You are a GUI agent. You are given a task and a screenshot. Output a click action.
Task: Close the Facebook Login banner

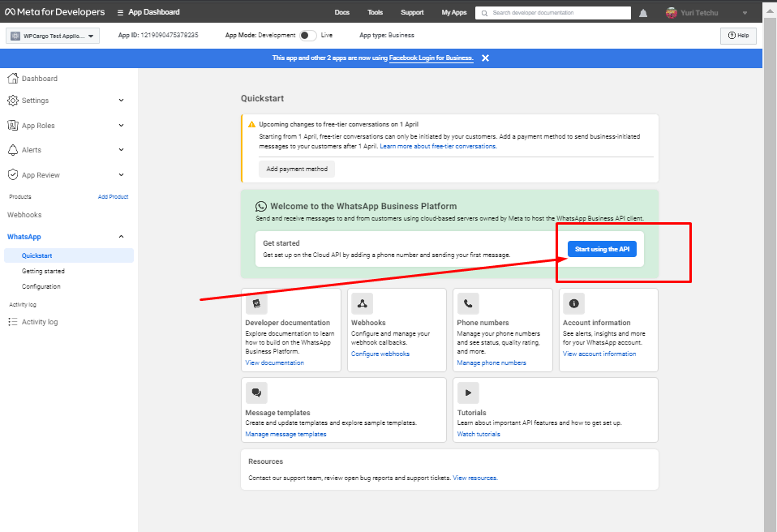pyautogui.click(x=485, y=58)
